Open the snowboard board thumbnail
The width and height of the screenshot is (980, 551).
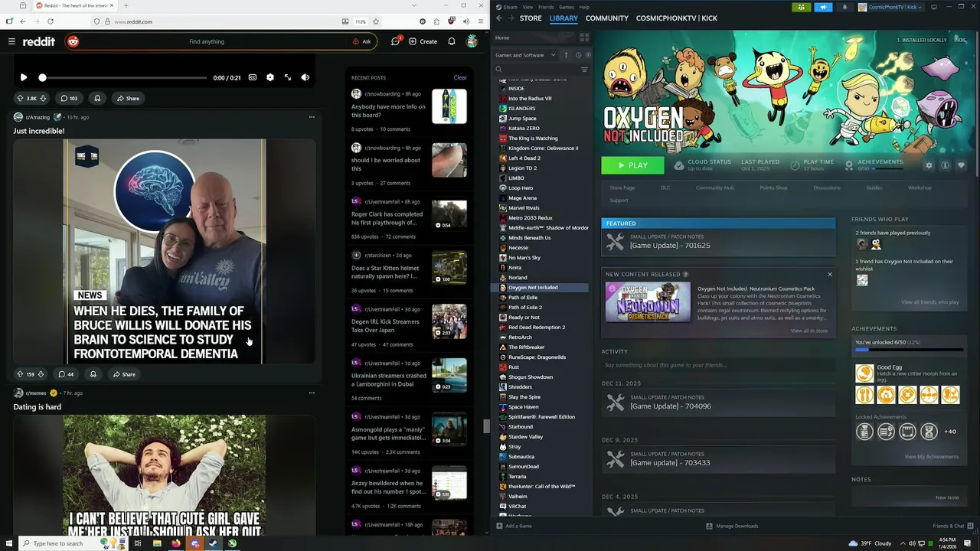coord(449,106)
